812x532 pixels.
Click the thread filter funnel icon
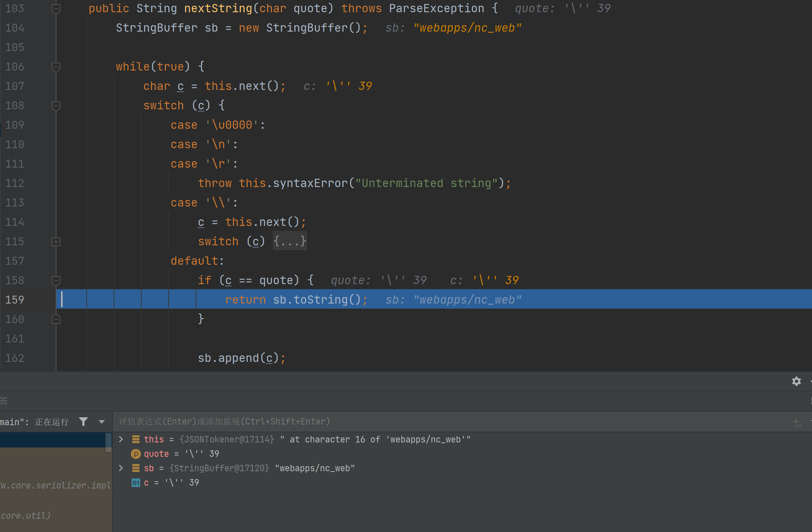[x=83, y=422]
